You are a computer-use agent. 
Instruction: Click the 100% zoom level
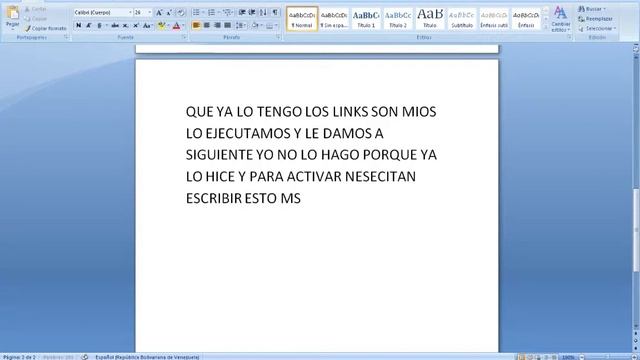(x=568, y=357)
